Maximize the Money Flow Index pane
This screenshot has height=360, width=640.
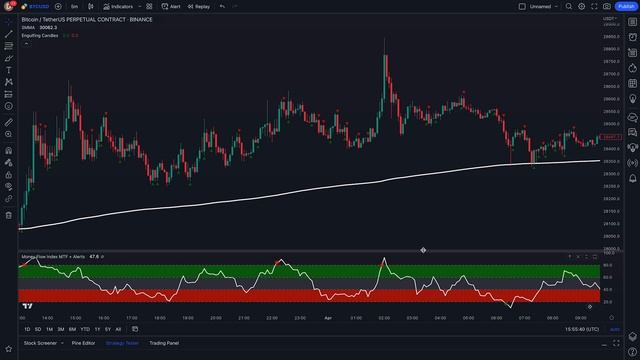(x=595, y=257)
